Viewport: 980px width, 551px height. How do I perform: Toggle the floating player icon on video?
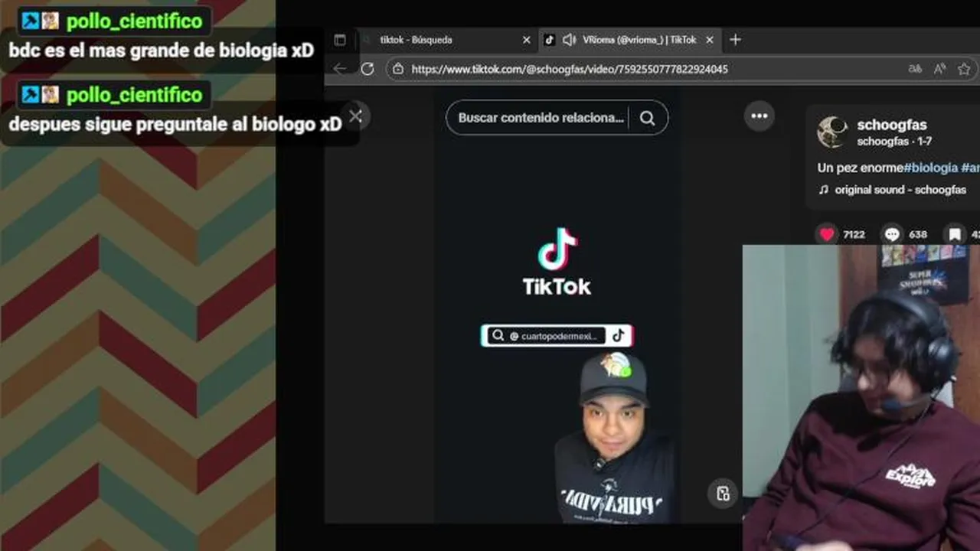click(x=723, y=494)
